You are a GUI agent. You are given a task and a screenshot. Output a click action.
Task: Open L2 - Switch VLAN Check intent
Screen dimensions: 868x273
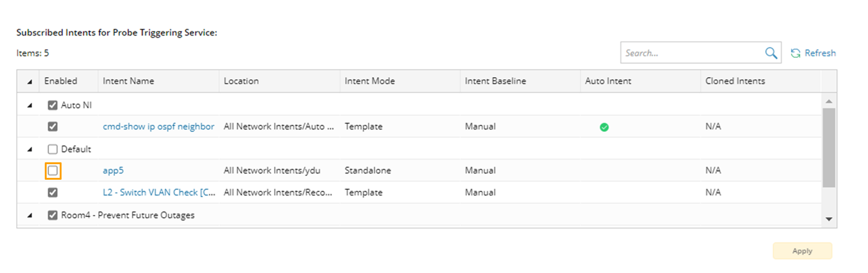coord(159,193)
